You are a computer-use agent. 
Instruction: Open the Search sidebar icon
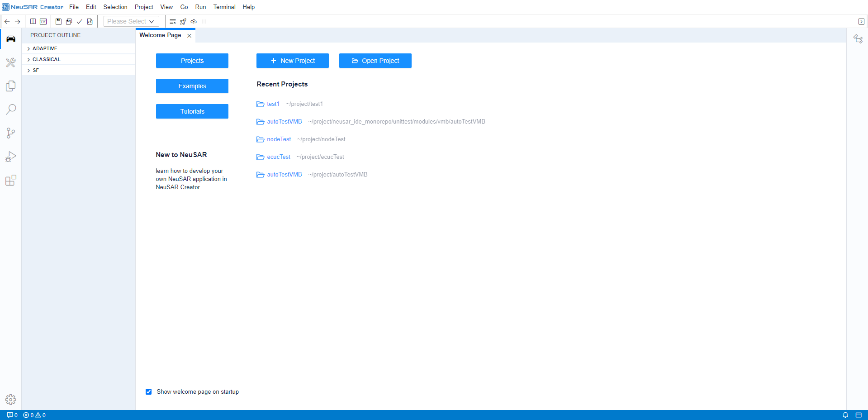(11, 110)
